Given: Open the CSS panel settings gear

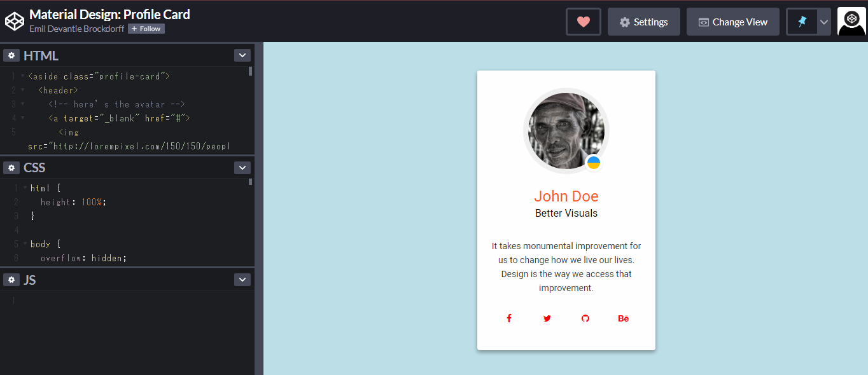Looking at the screenshot, I should click(11, 167).
